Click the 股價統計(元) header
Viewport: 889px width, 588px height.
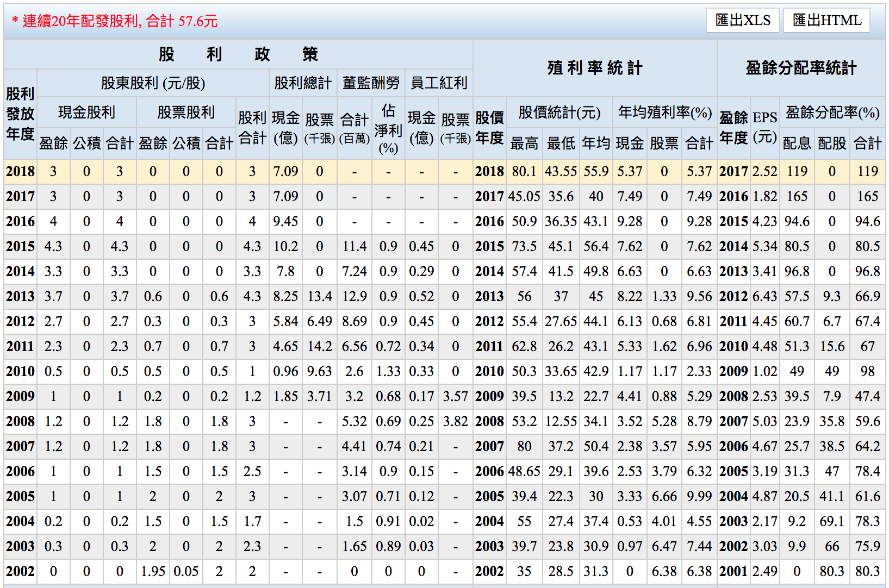pos(559,112)
